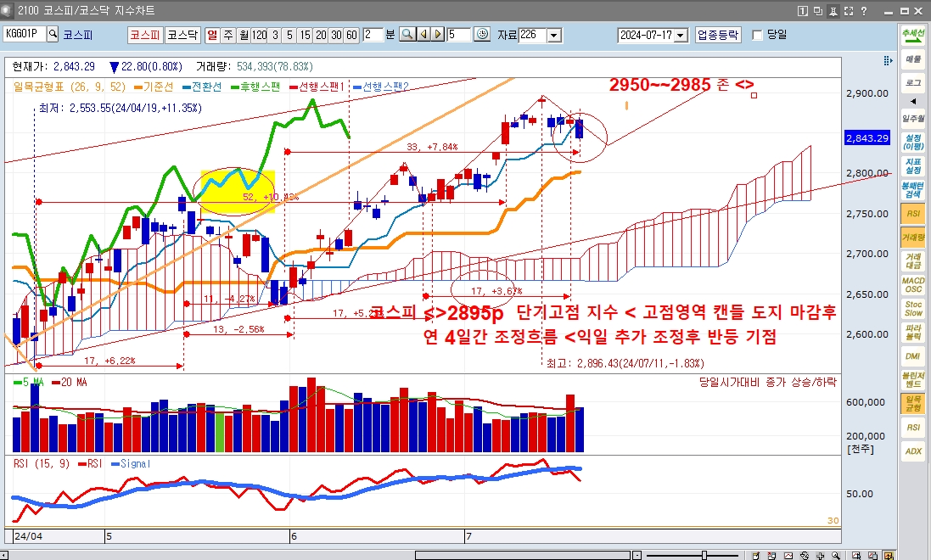Select the 60 minute interval button
The image size is (931, 560).
pos(351,35)
